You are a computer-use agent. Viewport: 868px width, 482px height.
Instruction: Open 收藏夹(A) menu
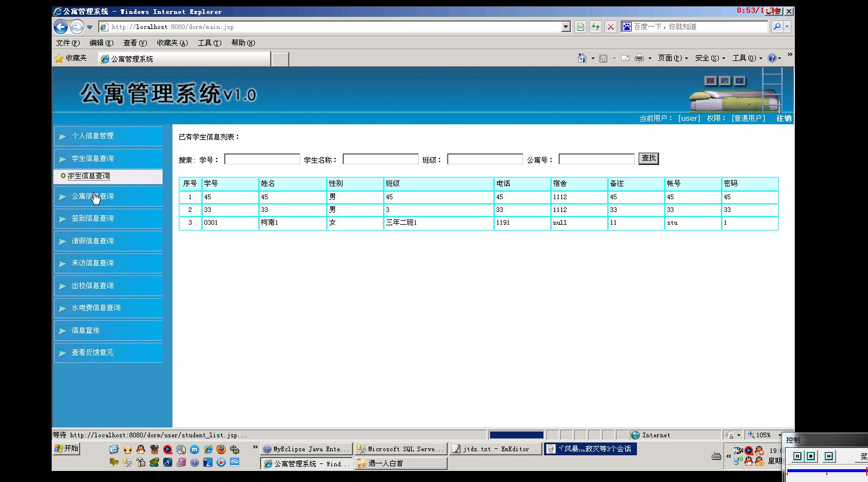pyautogui.click(x=172, y=43)
